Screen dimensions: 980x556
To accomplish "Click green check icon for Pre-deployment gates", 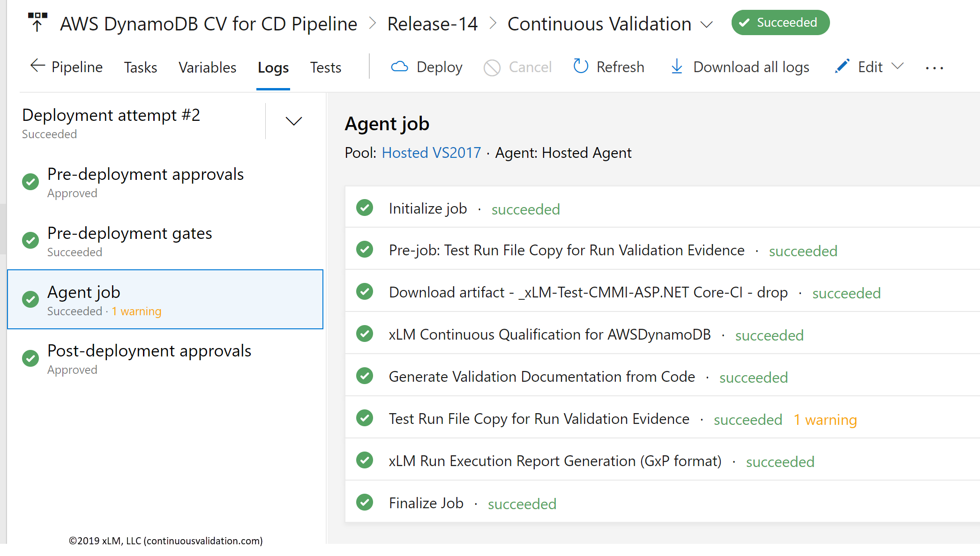I will click(x=30, y=240).
